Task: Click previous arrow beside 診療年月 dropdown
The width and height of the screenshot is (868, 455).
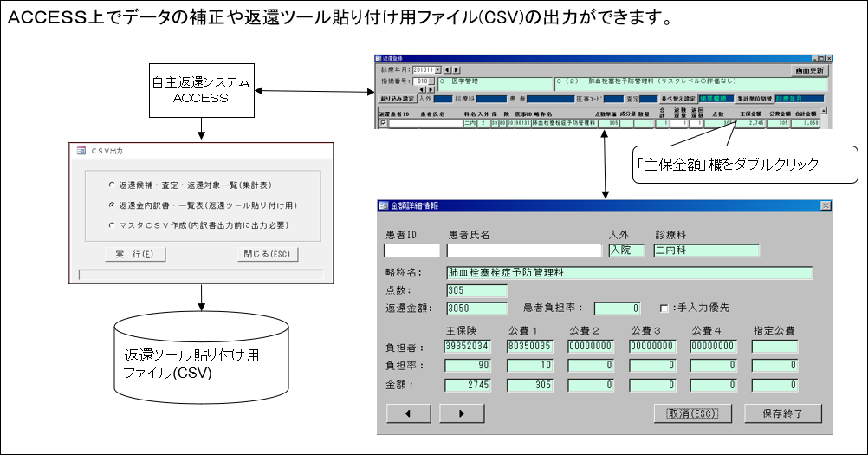Action: (x=447, y=69)
